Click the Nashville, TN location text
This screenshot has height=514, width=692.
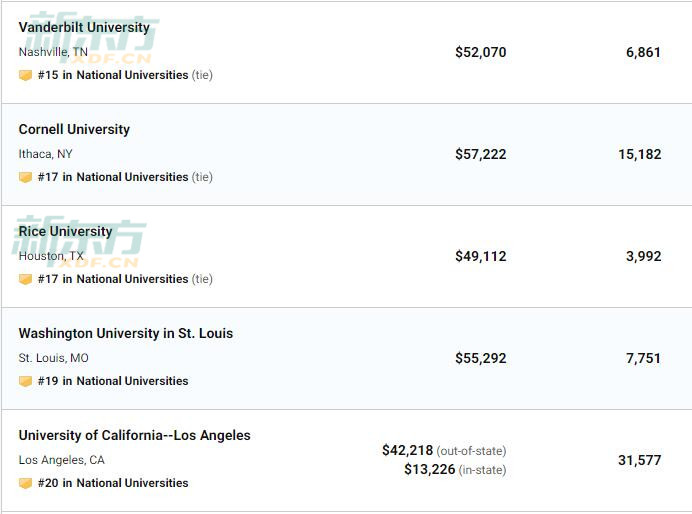53,52
